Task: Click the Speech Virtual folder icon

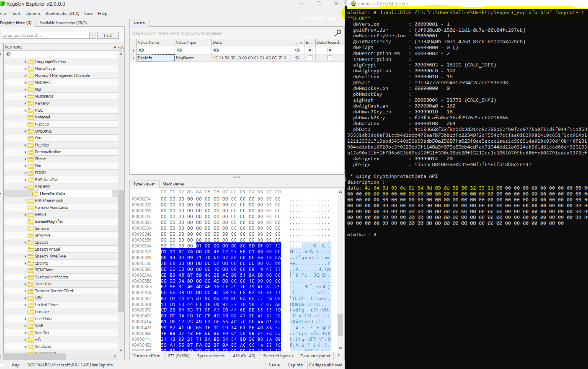Action: click(31, 249)
